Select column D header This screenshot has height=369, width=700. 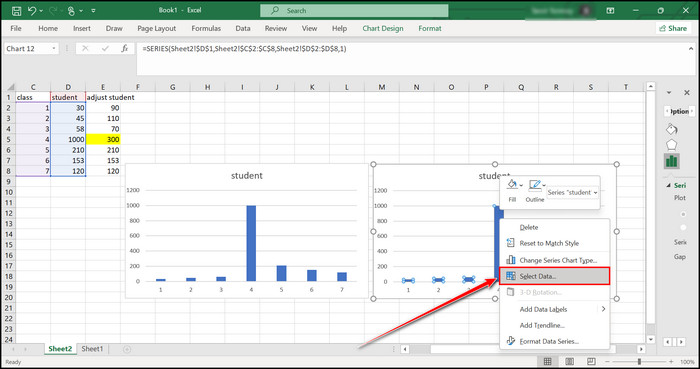click(x=68, y=87)
